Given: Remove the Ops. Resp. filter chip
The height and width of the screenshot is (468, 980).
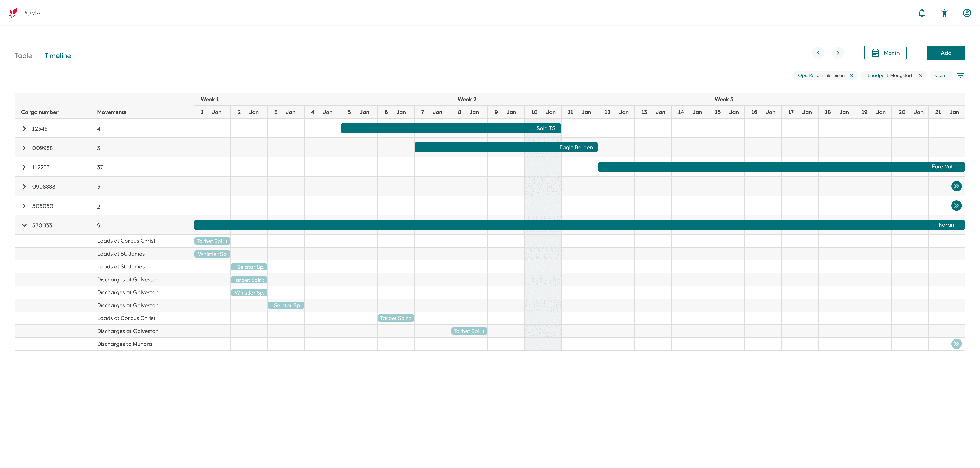Looking at the screenshot, I should click(x=851, y=75).
